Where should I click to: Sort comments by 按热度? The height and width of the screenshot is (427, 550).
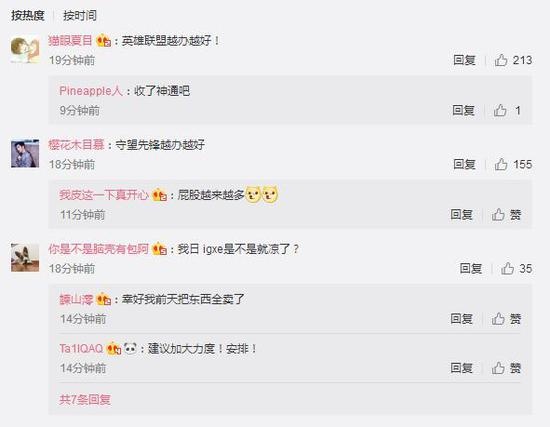click(x=27, y=15)
